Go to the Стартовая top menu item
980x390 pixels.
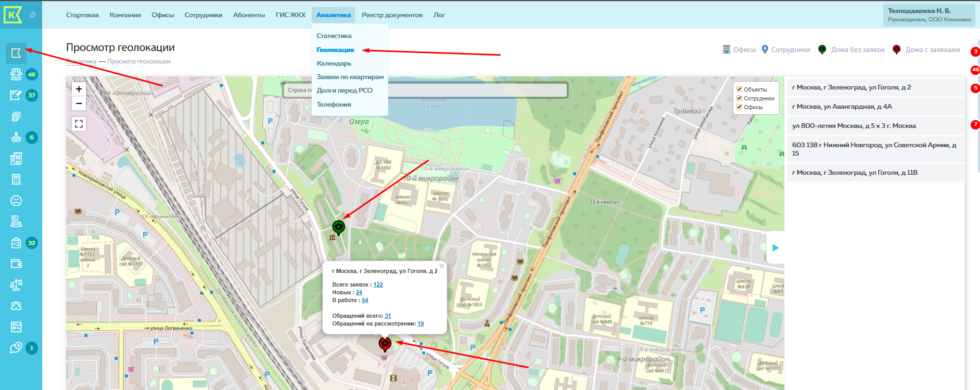(82, 15)
